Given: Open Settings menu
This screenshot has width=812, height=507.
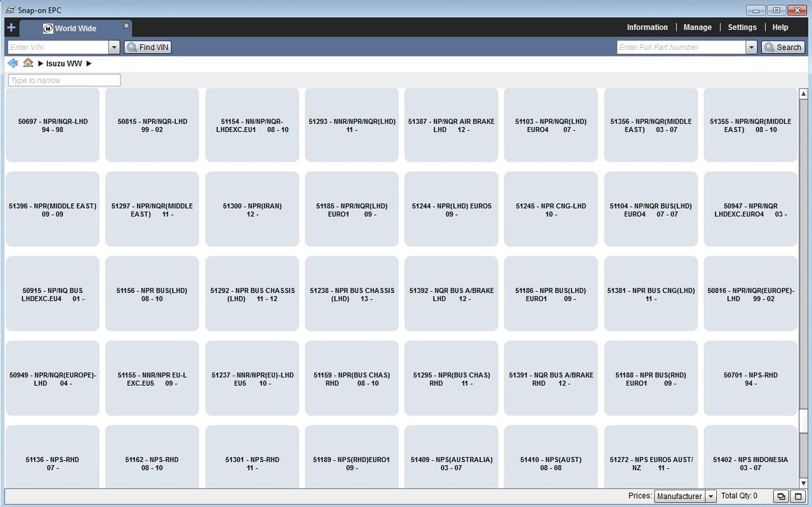Looking at the screenshot, I should click(x=742, y=27).
